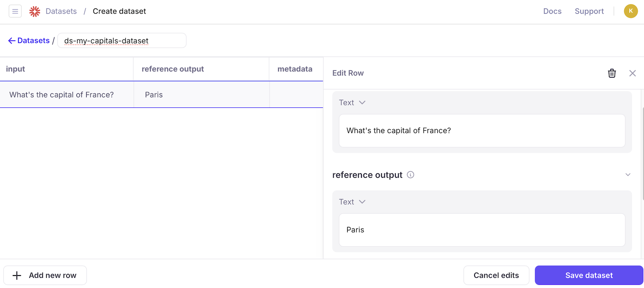Click the reference output section heading

(x=367, y=175)
